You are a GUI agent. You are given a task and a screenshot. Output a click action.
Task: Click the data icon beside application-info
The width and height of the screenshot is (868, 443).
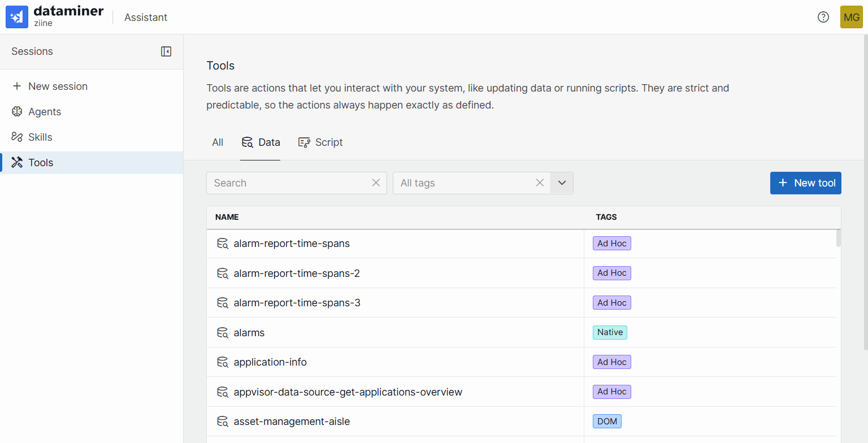223,362
